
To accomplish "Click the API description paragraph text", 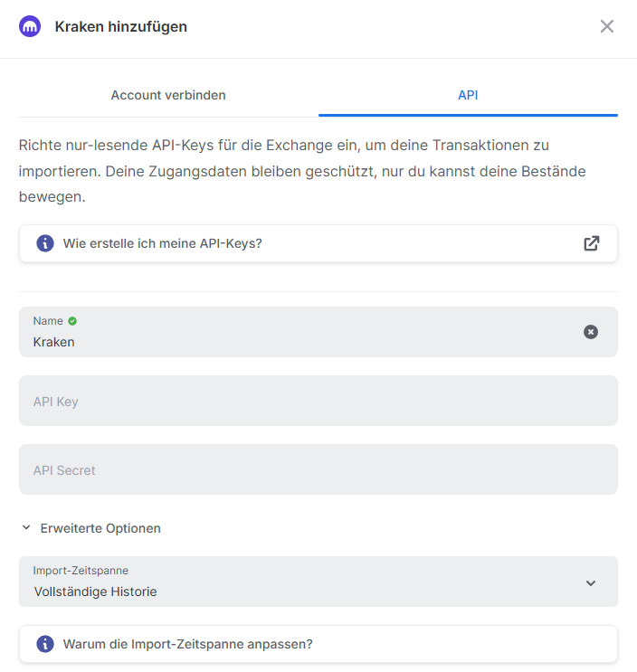I will pos(302,171).
